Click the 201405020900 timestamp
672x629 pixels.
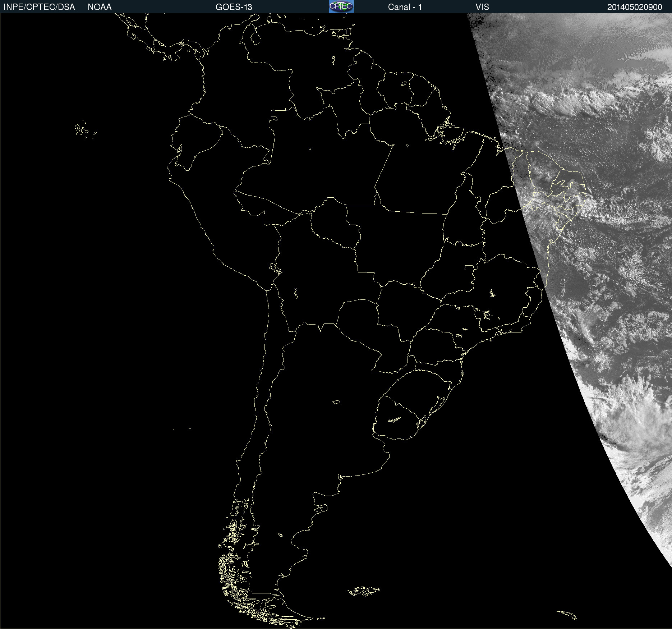[x=635, y=7]
